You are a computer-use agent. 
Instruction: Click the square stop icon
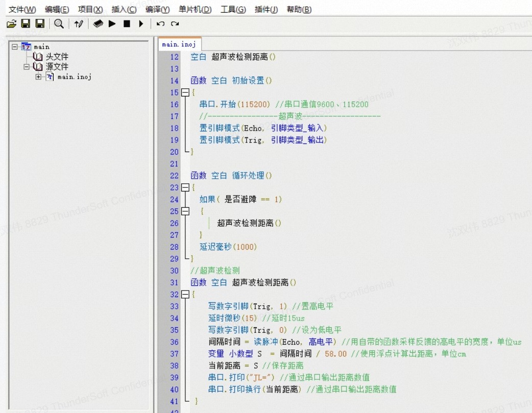(127, 23)
